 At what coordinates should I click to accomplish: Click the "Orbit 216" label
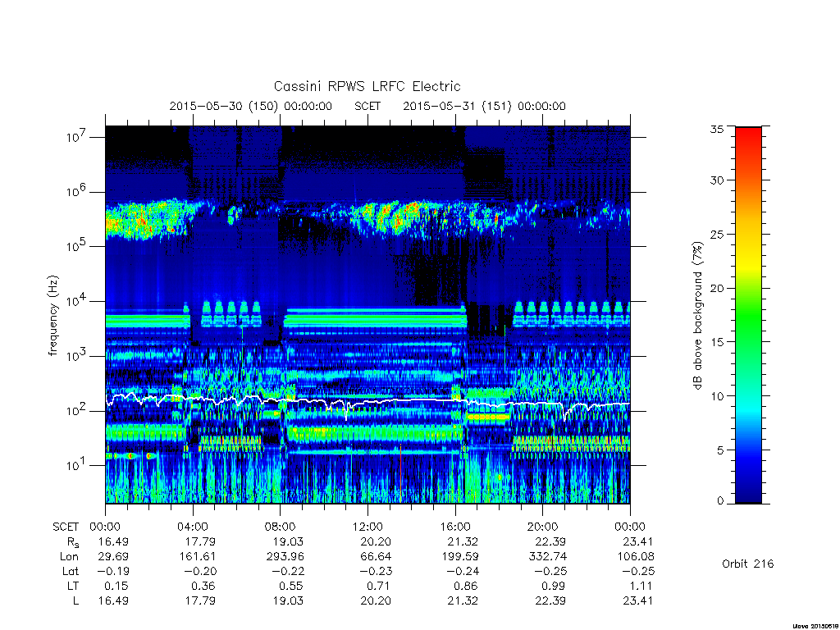pyautogui.click(x=748, y=564)
